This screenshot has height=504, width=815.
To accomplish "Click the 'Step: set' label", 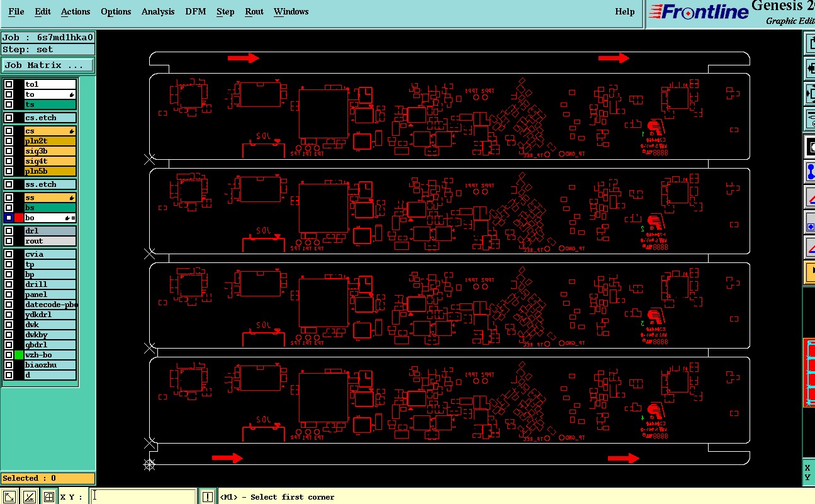I will [48, 50].
